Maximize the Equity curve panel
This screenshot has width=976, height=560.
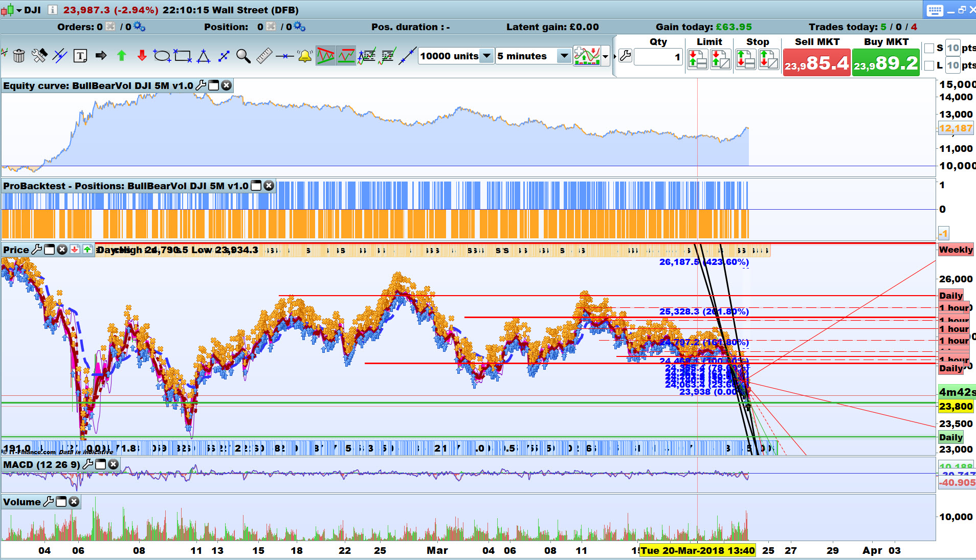click(213, 85)
